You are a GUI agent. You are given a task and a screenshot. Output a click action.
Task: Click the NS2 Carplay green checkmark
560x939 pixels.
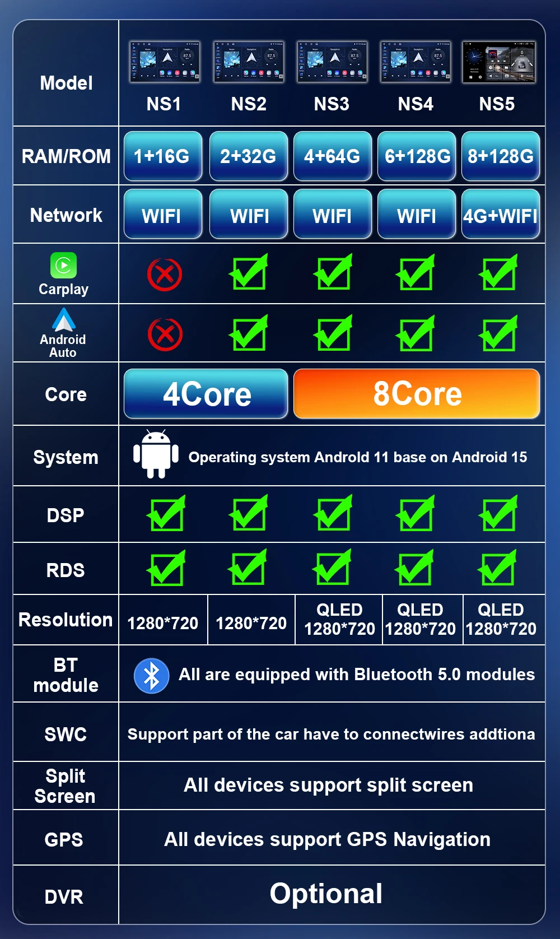(x=249, y=272)
